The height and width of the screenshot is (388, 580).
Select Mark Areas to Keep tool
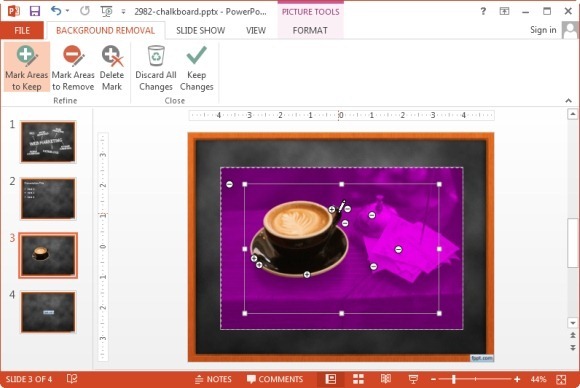pyautogui.click(x=27, y=67)
